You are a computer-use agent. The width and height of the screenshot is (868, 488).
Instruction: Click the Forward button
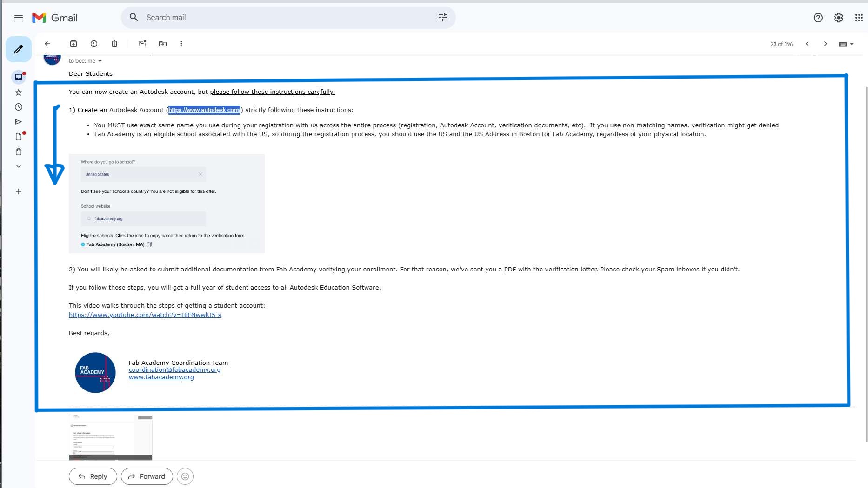[147, 476]
